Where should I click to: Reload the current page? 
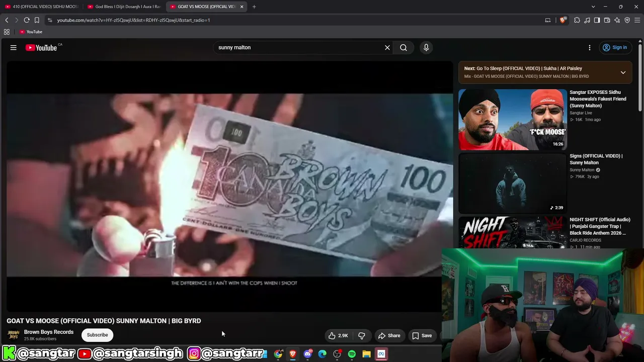pos(27,20)
